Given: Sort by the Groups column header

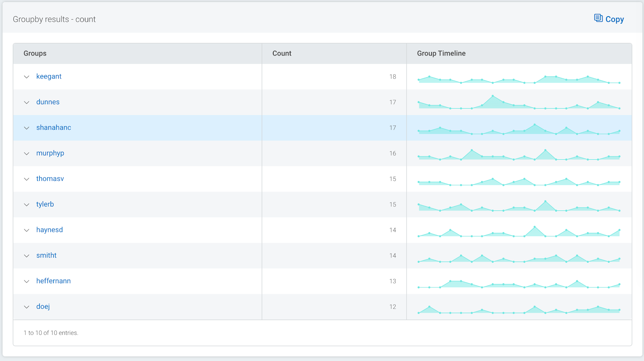Looking at the screenshot, I should tap(35, 54).
